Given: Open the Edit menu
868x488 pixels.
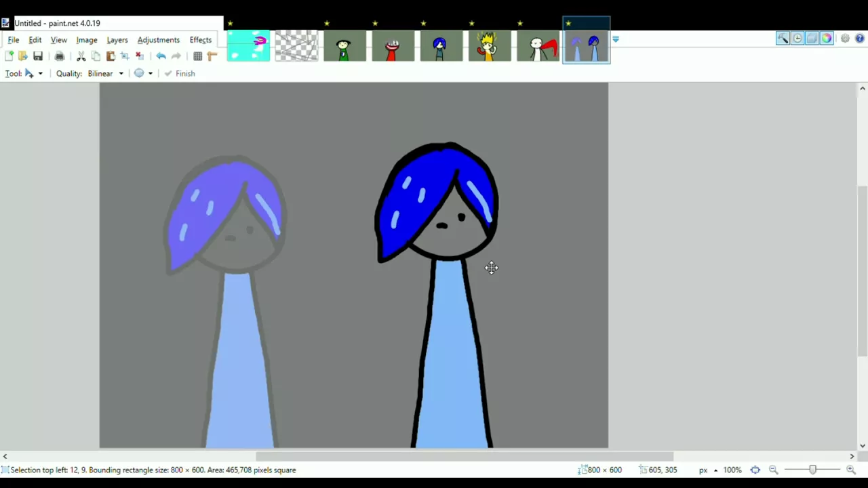Looking at the screenshot, I should (x=35, y=40).
